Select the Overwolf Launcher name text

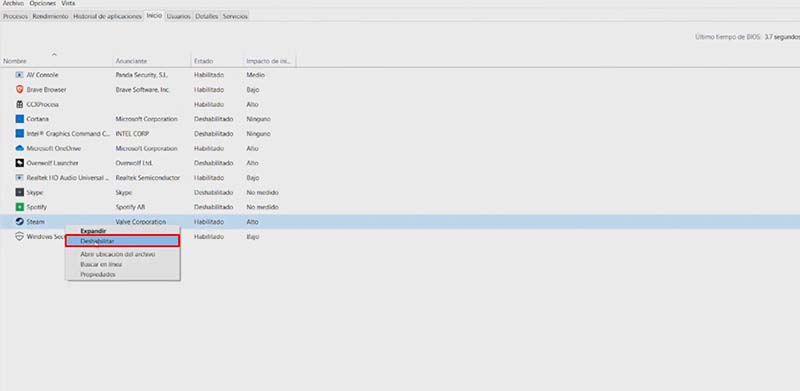click(x=52, y=163)
